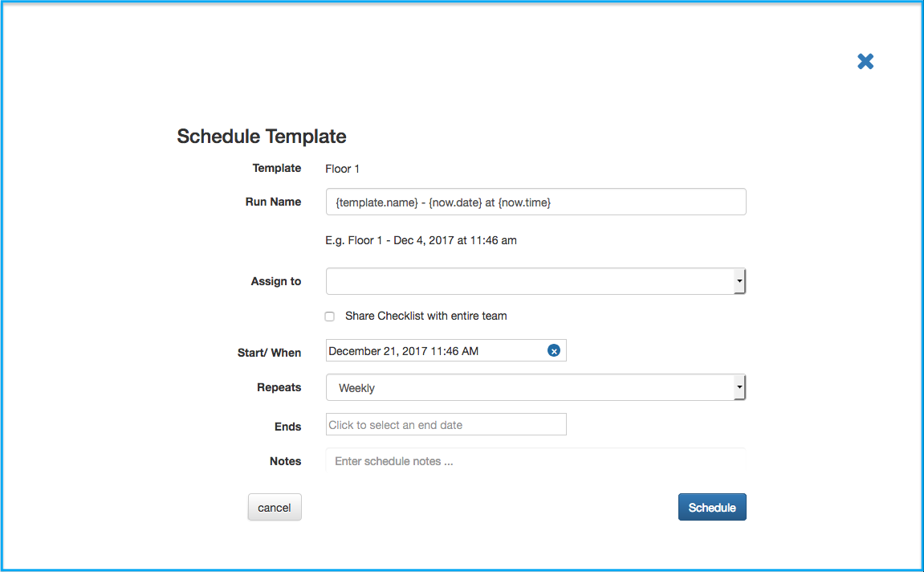Click the Repeats dropdown arrow icon
924x572 pixels.
[739, 387]
